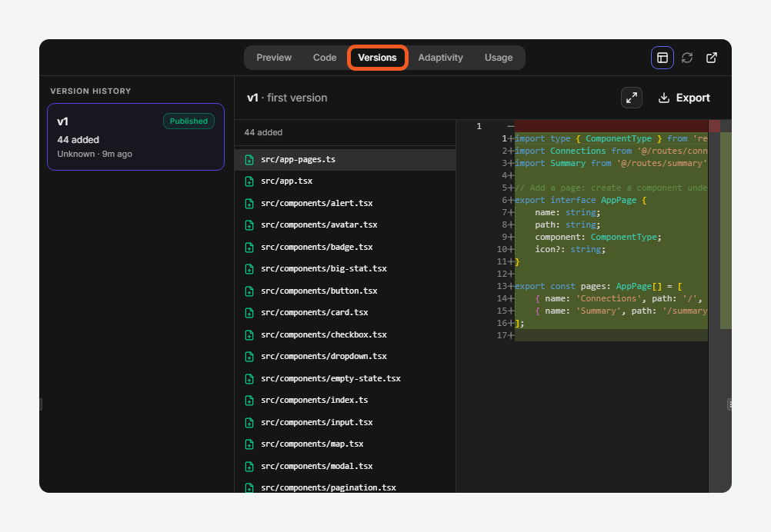
Task: Open src/components/input.tsx
Action: 345,423
